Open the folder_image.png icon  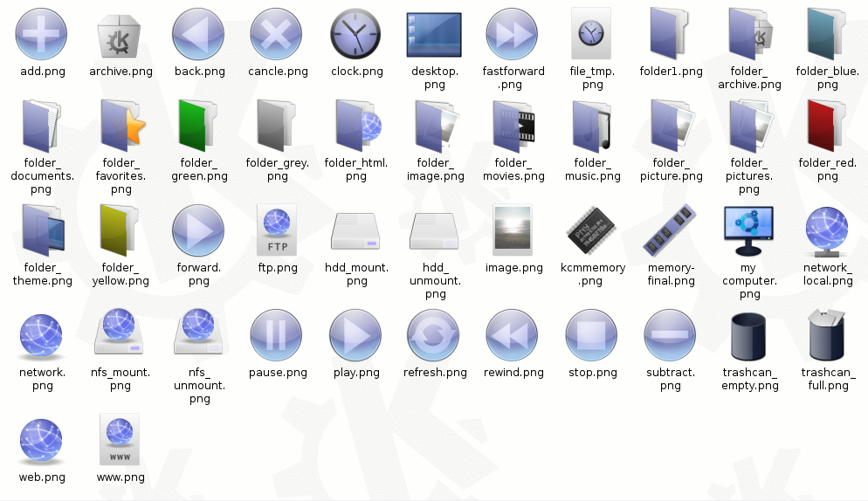(x=437, y=127)
